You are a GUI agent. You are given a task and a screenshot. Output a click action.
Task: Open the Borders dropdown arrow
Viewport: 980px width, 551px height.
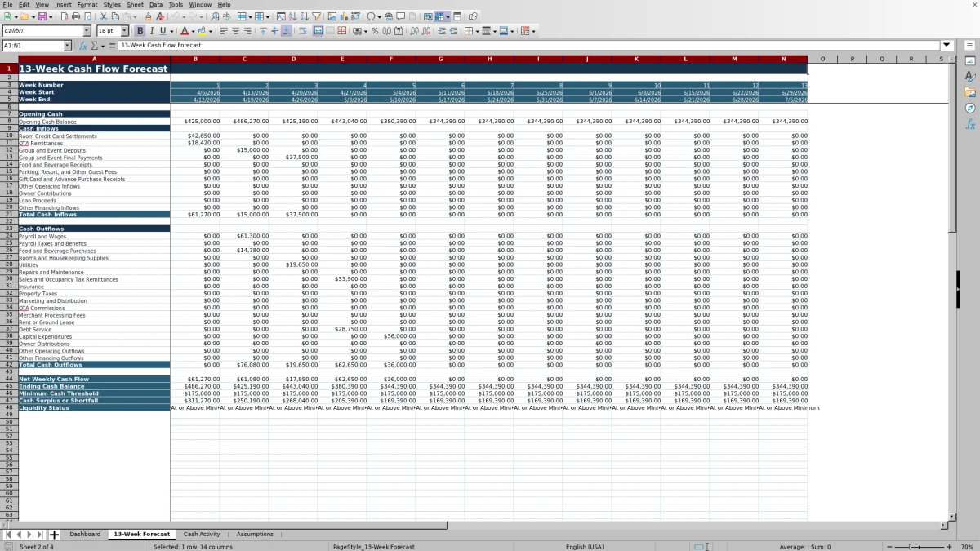pyautogui.click(x=477, y=31)
